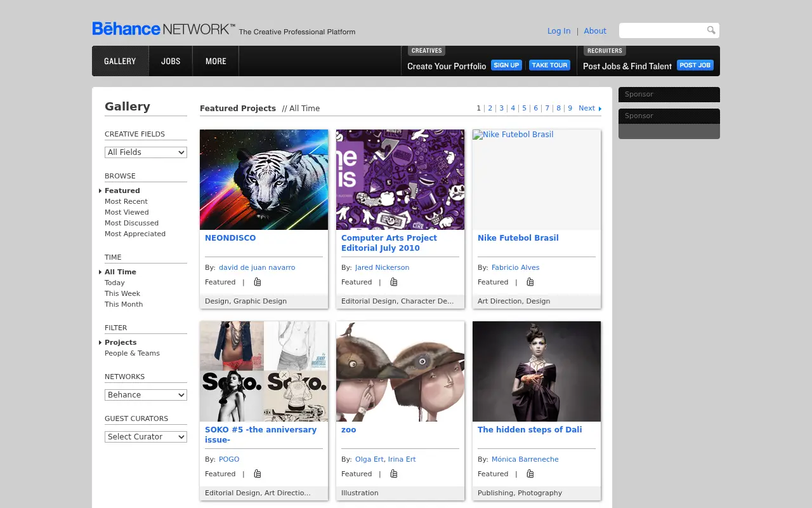Open The hidden steps of Dali title

click(x=530, y=430)
